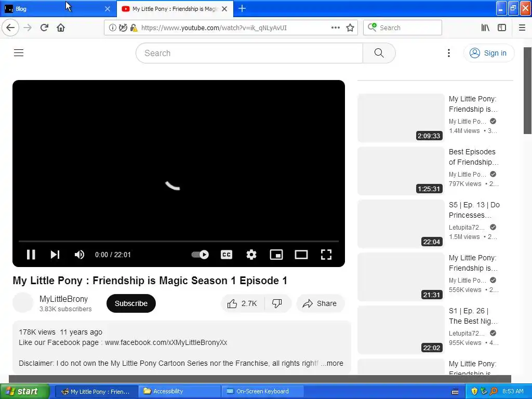Toggle the autoplay switch in player
532x399 pixels.
pos(200,255)
